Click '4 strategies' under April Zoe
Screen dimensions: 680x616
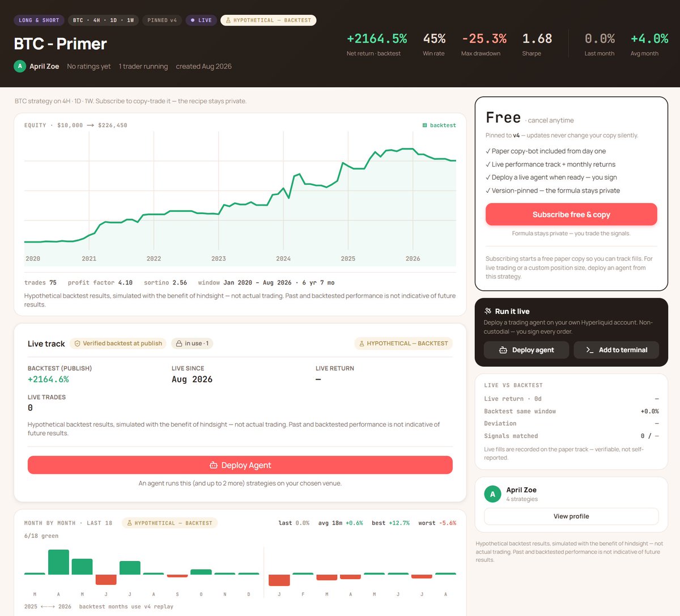click(x=522, y=499)
